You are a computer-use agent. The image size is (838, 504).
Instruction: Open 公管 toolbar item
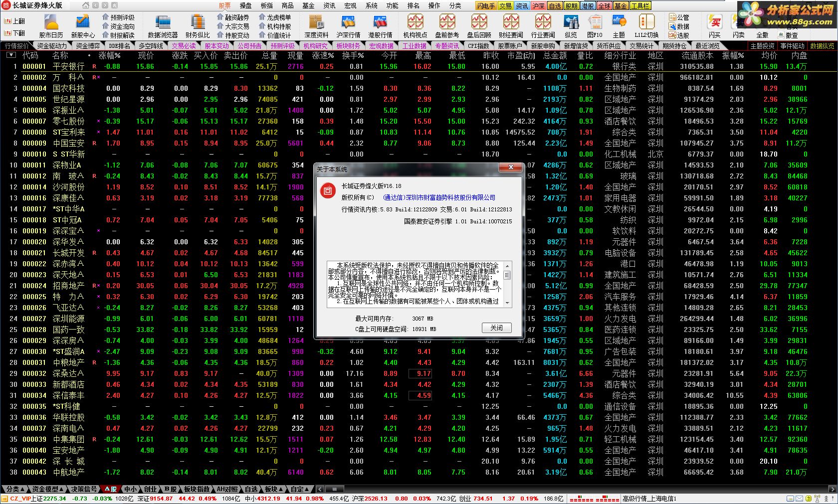679,17
